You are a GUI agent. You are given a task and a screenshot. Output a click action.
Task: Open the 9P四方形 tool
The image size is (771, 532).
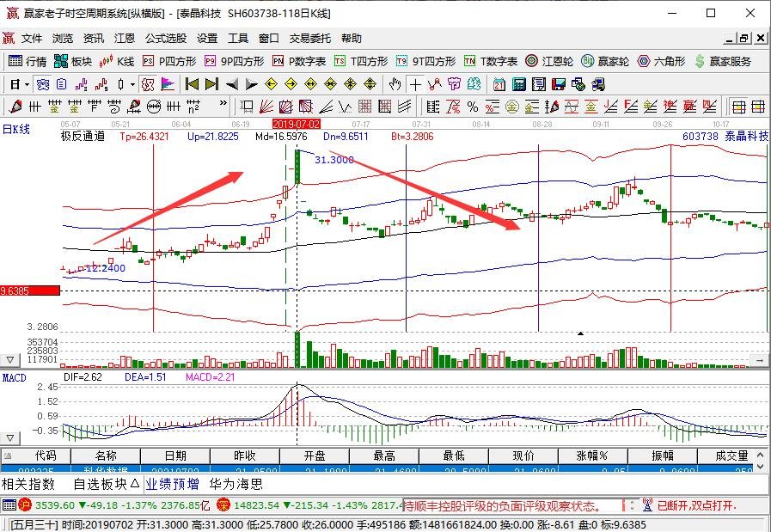click(x=234, y=62)
